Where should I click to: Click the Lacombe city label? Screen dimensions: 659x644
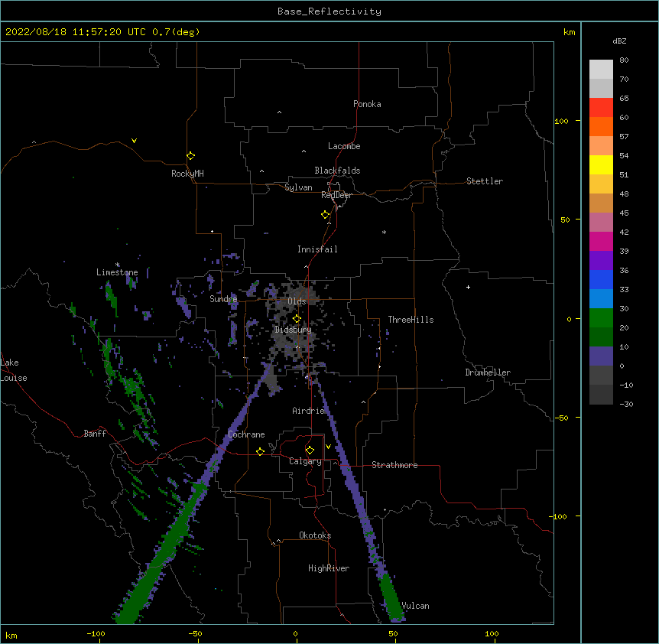pyautogui.click(x=344, y=146)
